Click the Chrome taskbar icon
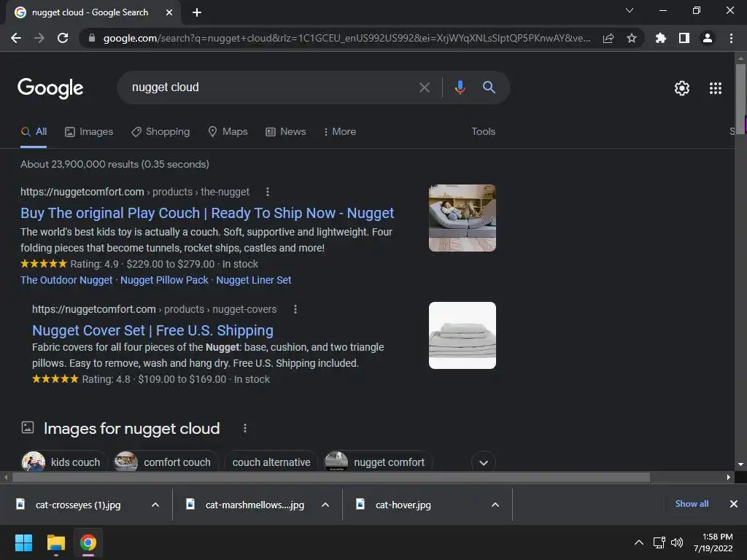Image resolution: width=747 pixels, height=560 pixels. (88, 542)
